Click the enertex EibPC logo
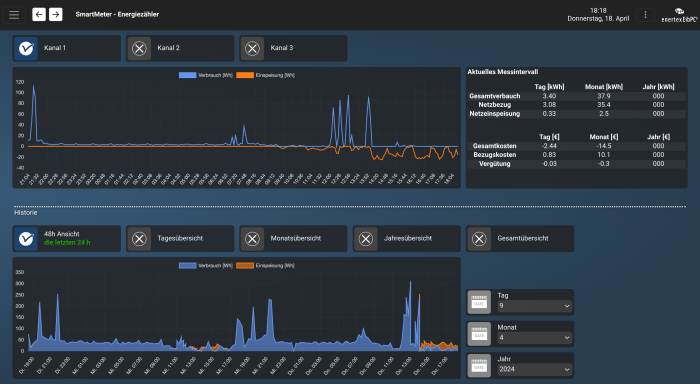 click(x=679, y=15)
